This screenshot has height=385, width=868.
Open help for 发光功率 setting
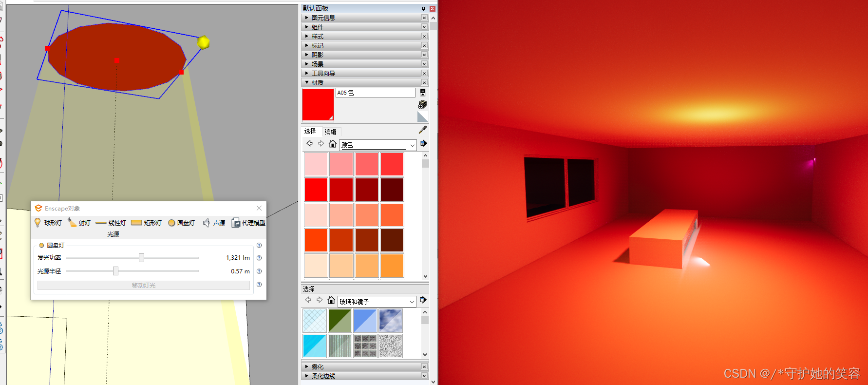[259, 258]
